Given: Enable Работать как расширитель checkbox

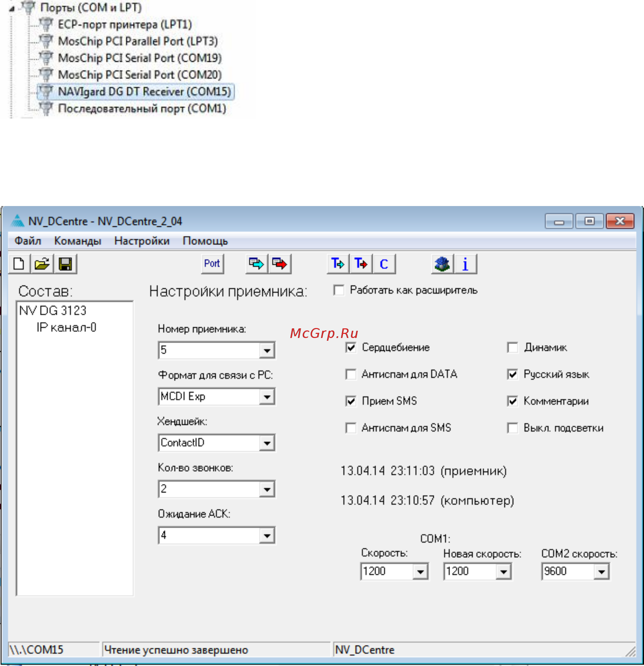Looking at the screenshot, I should tap(339, 290).
